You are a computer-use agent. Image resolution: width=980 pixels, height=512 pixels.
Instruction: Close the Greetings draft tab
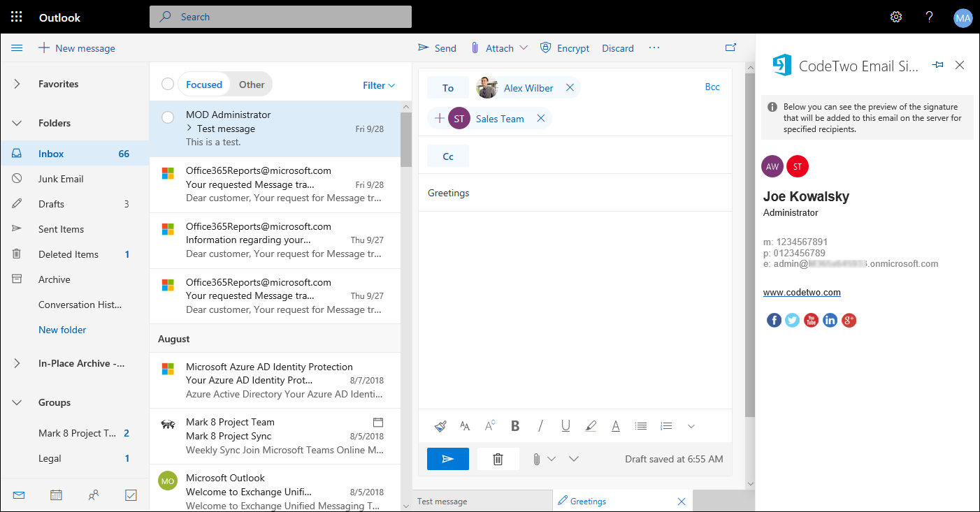tap(682, 502)
